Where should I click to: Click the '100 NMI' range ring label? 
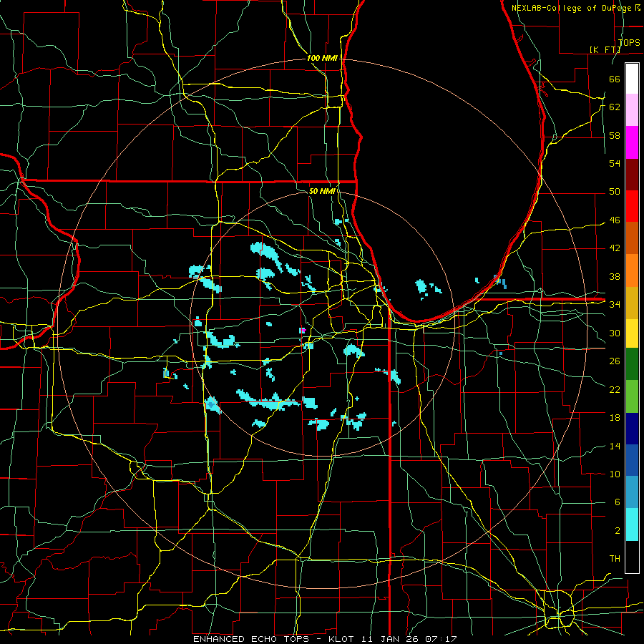[x=322, y=58]
